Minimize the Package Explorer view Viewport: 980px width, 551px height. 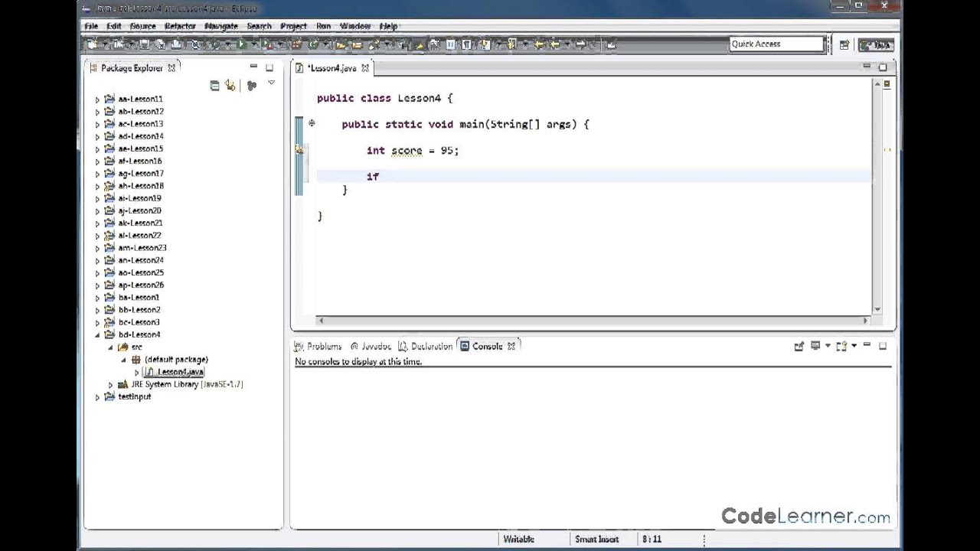[253, 67]
